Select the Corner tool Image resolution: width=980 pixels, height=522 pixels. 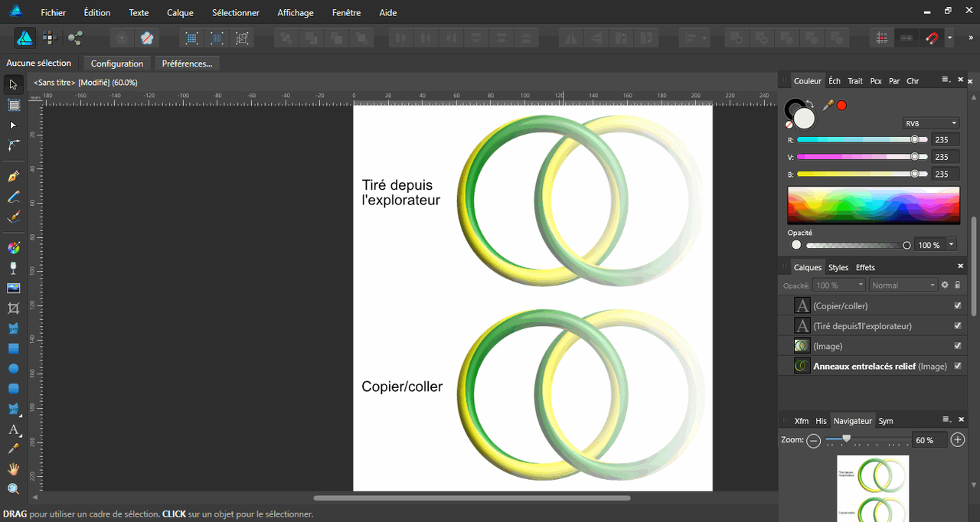(13, 145)
